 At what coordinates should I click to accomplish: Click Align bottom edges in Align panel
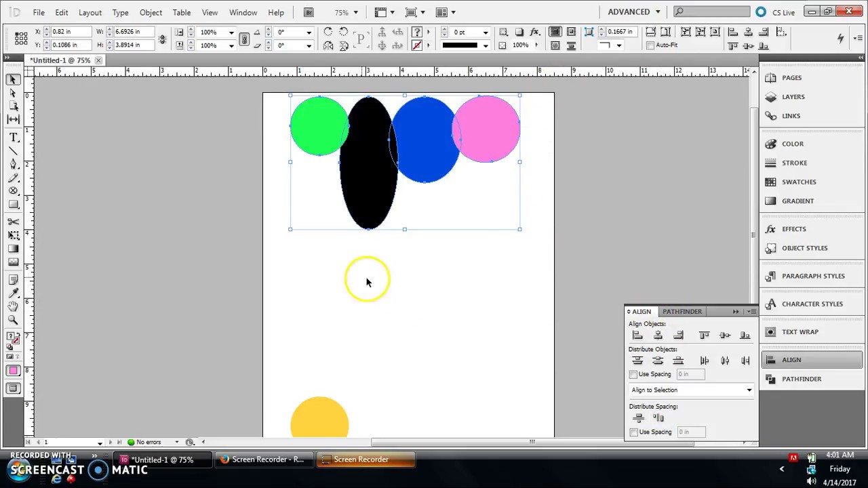pos(745,335)
